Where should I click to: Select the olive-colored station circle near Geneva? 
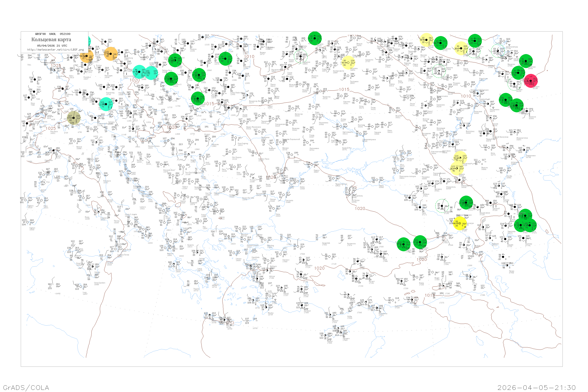pyautogui.click(x=74, y=118)
